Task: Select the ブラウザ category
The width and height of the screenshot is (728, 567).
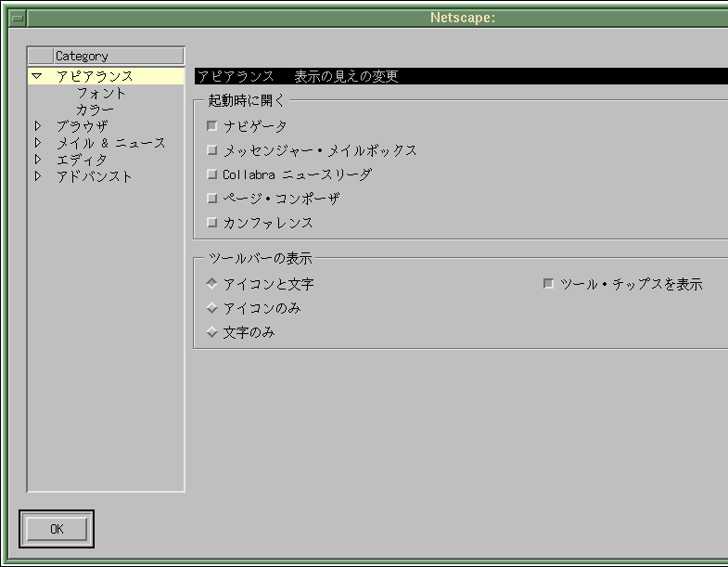Action: tap(83, 126)
